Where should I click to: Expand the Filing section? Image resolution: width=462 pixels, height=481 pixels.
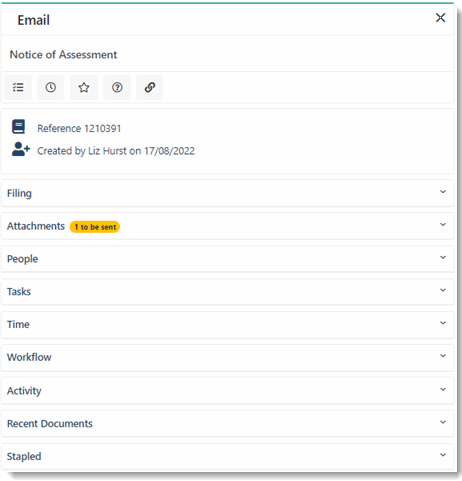coord(228,193)
